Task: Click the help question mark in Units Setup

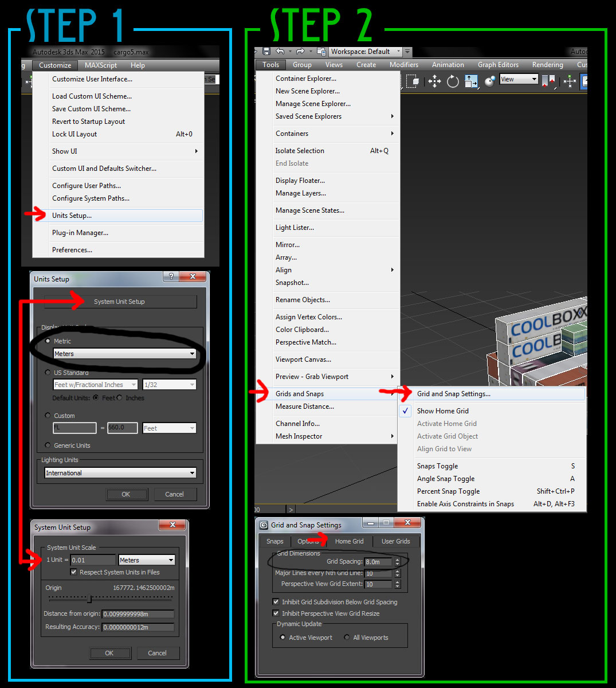Action: [x=171, y=276]
